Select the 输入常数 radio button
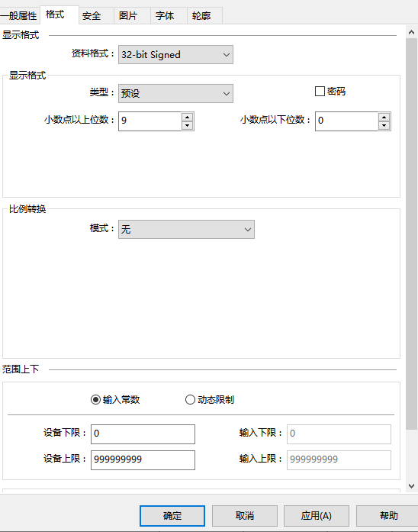Screen dimensions: 418x532 tap(95, 400)
